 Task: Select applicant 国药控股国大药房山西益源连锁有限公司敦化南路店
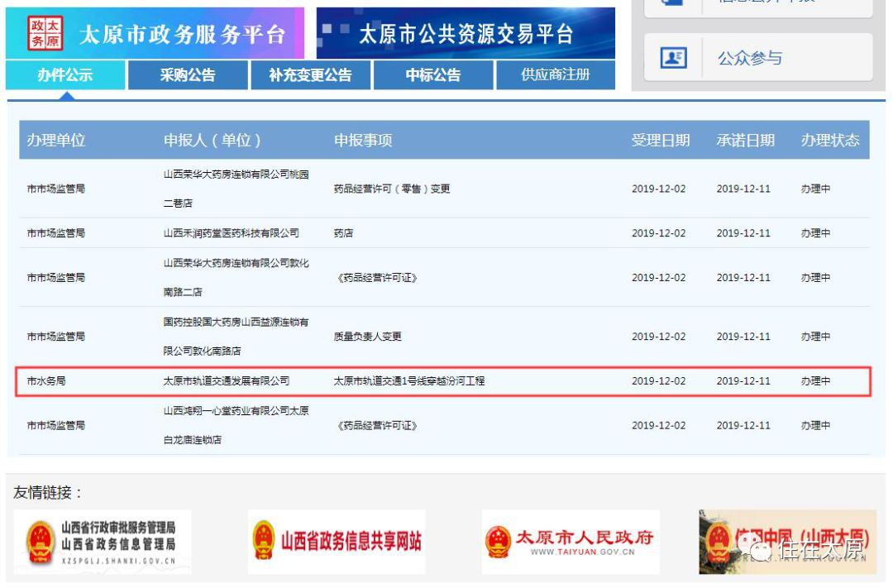coord(236,336)
